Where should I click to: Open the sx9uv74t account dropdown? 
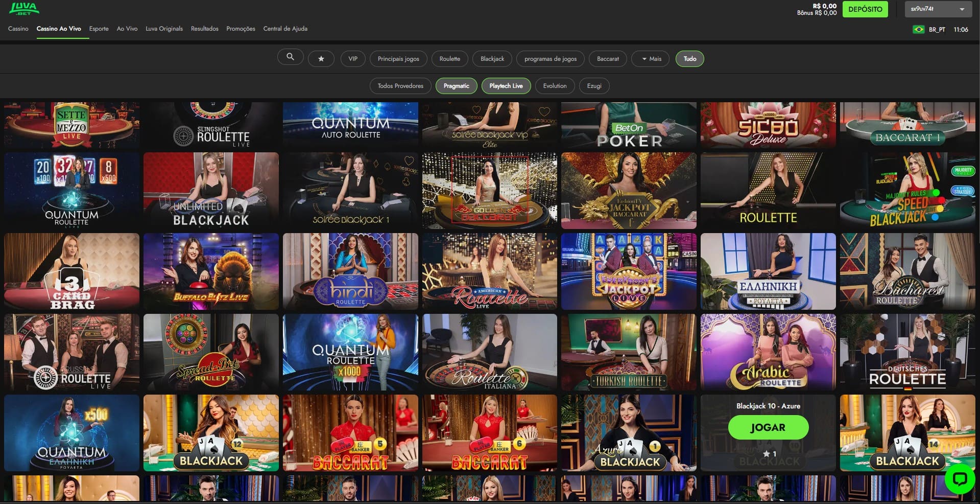pos(938,9)
